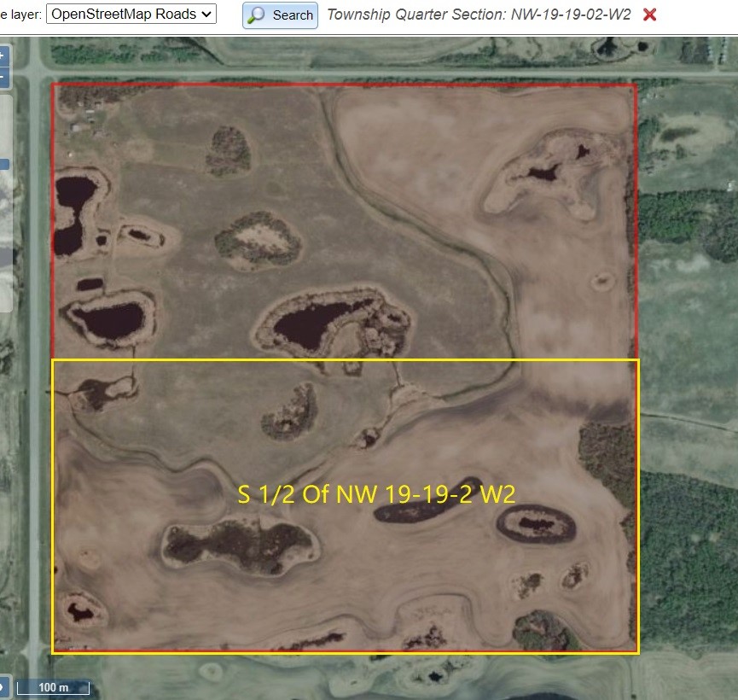Click the 100 m scale bar

(53, 687)
